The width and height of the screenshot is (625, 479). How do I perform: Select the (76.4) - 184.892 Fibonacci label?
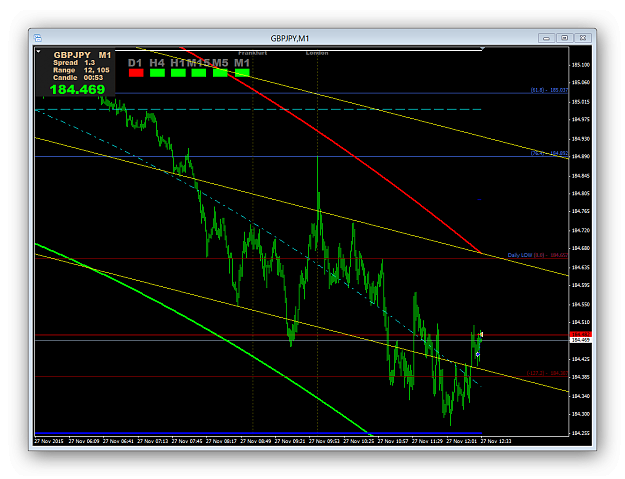(x=549, y=153)
